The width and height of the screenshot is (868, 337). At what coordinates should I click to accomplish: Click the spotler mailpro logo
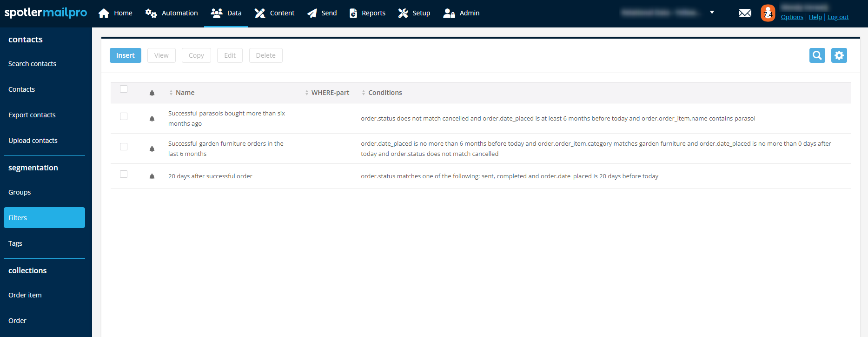[x=46, y=13]
